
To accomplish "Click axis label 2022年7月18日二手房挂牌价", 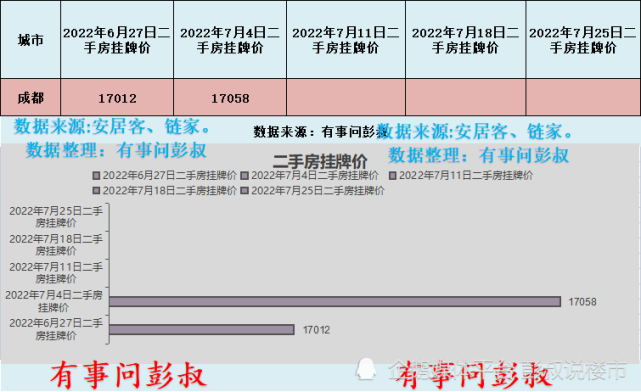I will pos(56,245).
